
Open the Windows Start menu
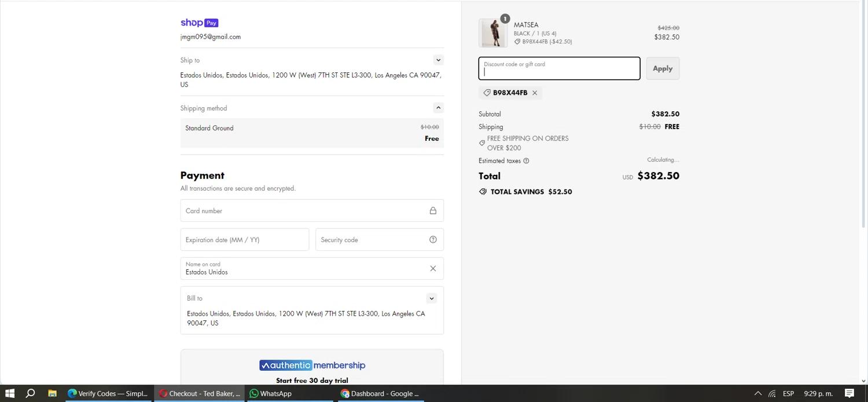coord(10,393)
